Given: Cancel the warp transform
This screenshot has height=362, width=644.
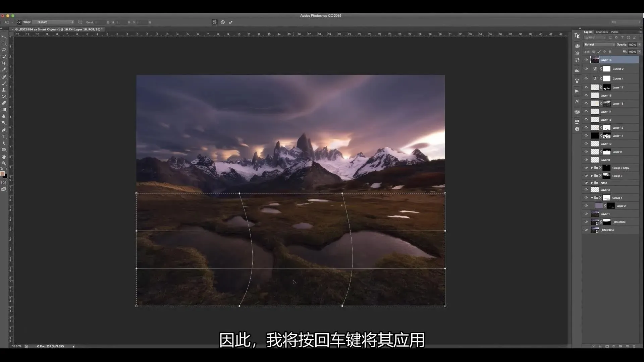Looking at the screenshot, I should pyautogui.click(x=223, y=22).
